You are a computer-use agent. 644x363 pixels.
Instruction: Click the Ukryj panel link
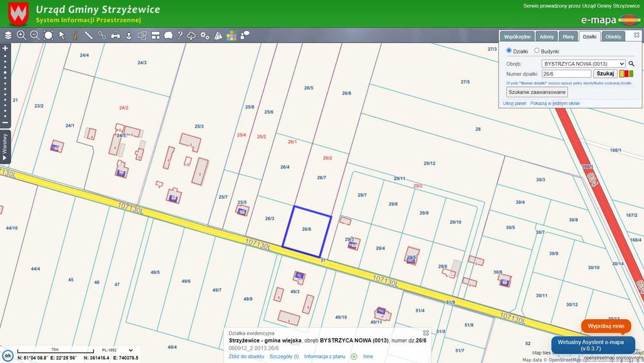click(x=515, y=104)
